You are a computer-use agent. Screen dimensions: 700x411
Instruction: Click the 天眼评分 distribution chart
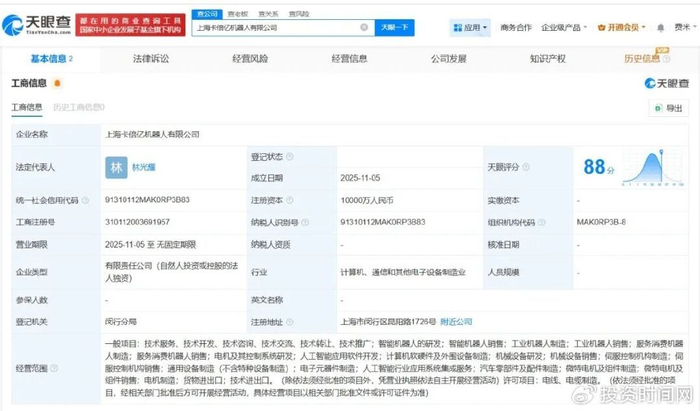[x=653, y=167]
